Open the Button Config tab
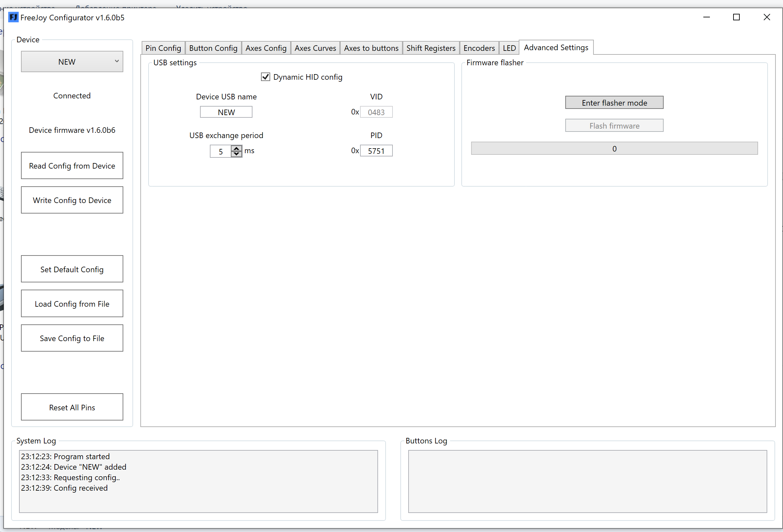Viewport: 783px width, 532px height. tap(213, 48)
